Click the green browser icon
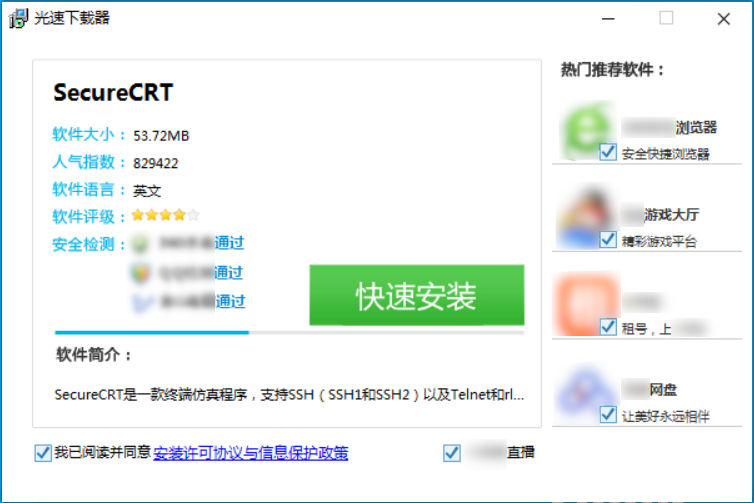754x503 pixels. 587,130
